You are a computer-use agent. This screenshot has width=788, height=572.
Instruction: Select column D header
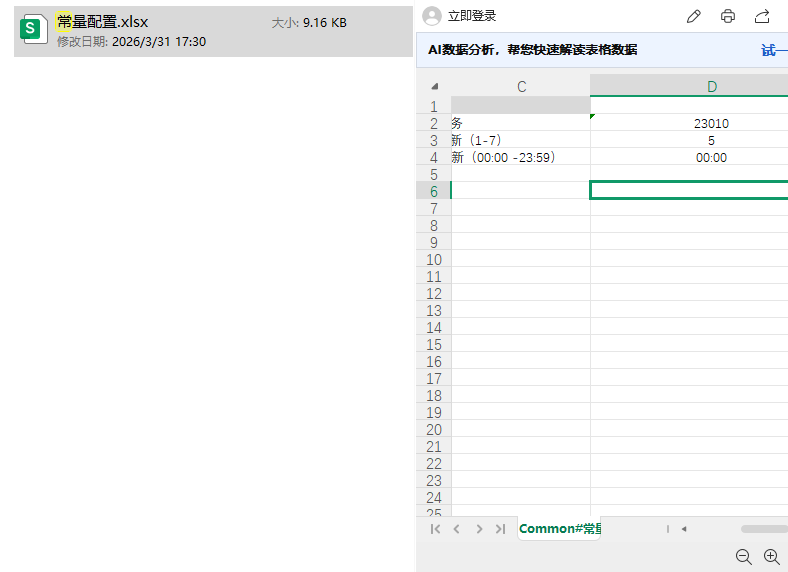pyautogui.click(x=712, y=87)
